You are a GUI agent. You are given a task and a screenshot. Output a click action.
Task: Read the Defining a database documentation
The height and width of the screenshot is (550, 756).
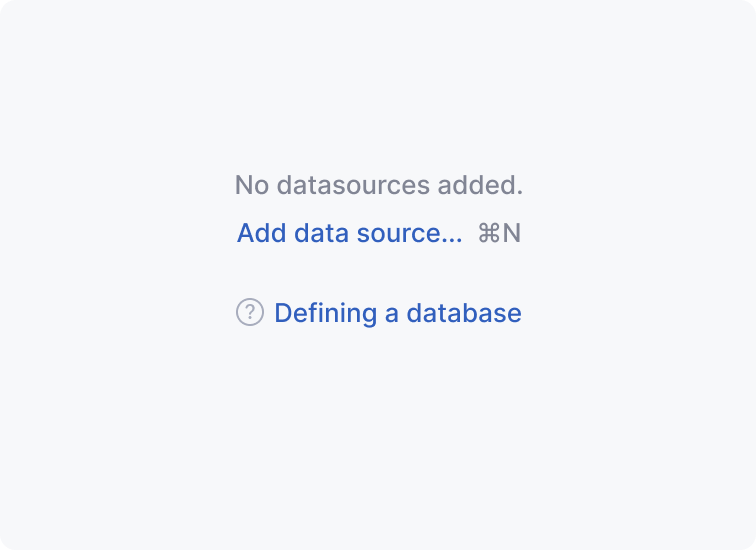click(397, 313)
